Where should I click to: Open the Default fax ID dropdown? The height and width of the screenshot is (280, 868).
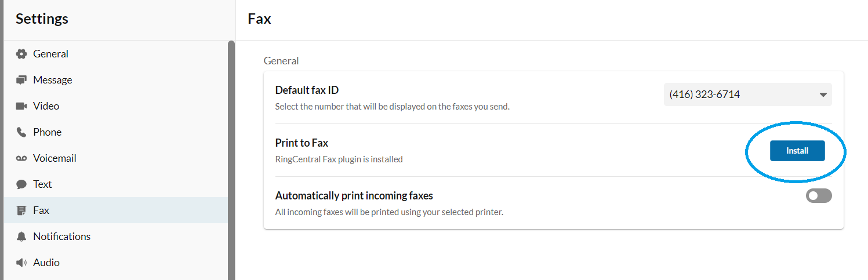click(747, 94)
